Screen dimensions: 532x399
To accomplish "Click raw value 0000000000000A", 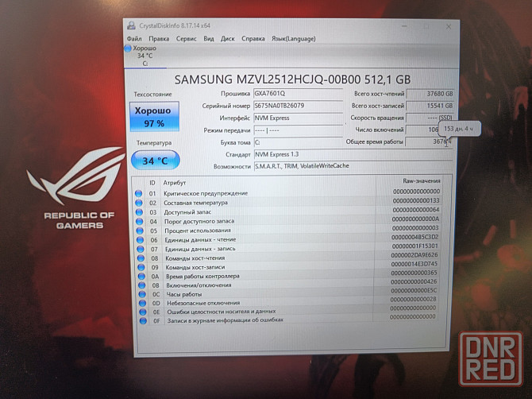I will (x=415, y=219).
